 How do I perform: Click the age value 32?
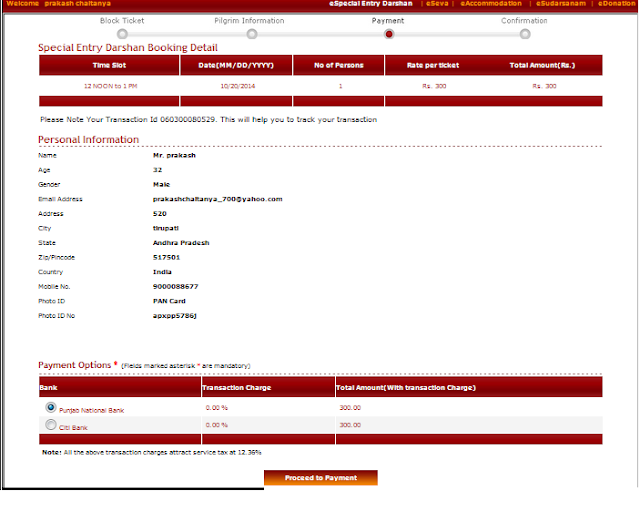157,170
